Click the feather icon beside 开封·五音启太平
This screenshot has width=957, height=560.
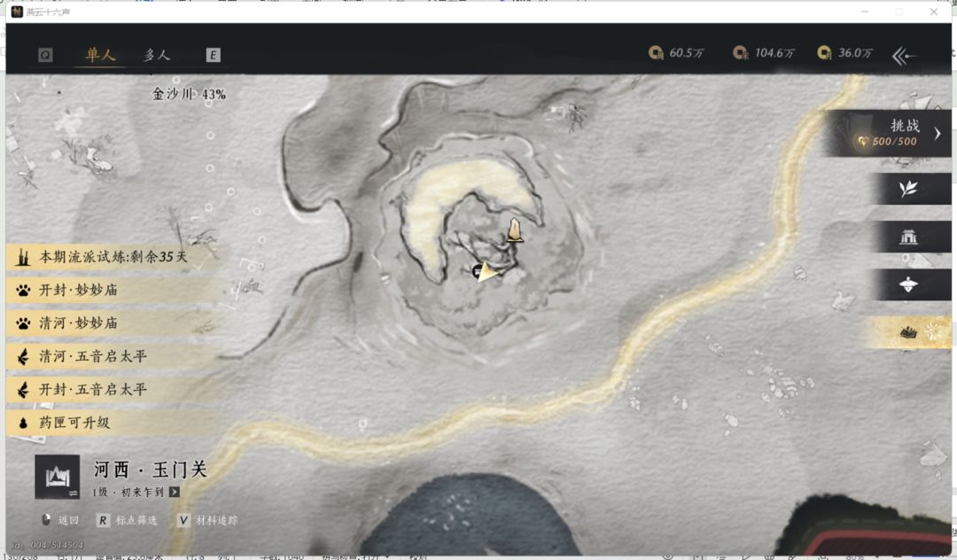click(23, 389)
